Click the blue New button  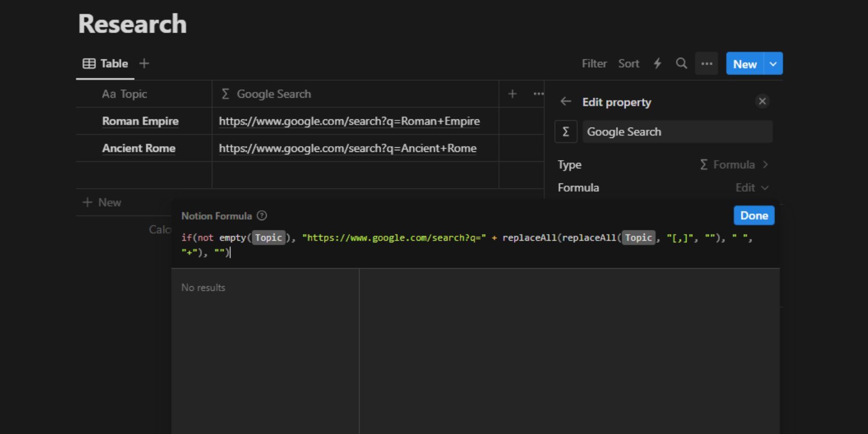pos(745,64)
